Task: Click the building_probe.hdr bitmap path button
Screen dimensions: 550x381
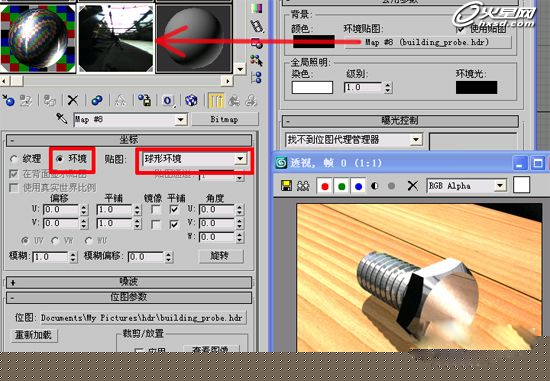Action: 143,318
